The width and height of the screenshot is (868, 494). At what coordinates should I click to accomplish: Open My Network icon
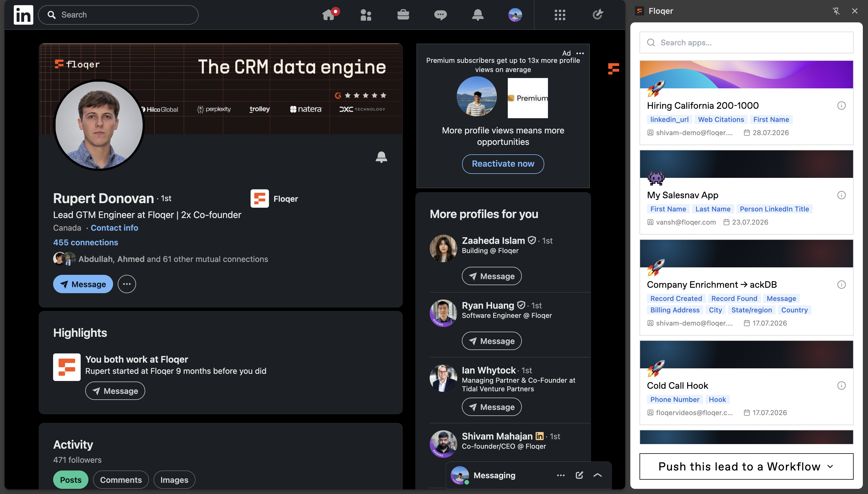(366, 15)
